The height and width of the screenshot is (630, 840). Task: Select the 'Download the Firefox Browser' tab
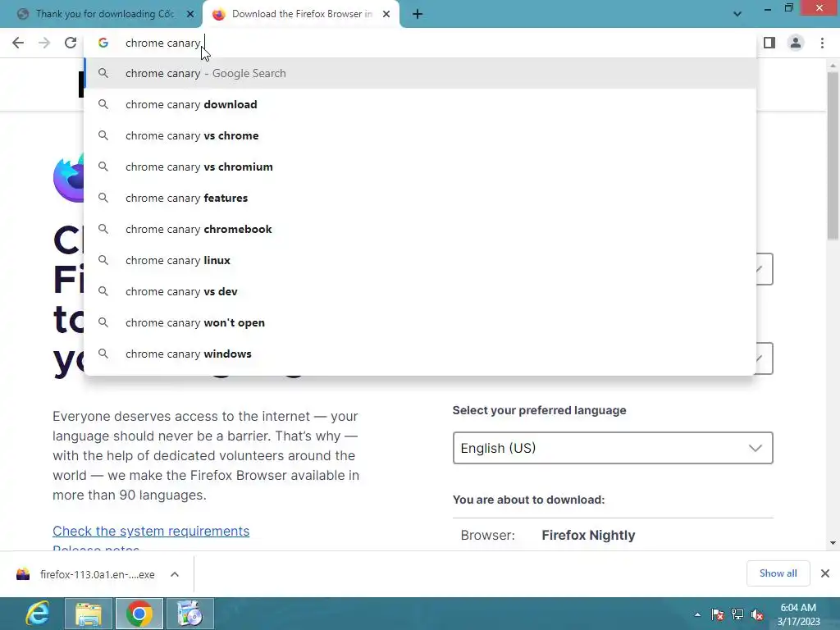302,14
